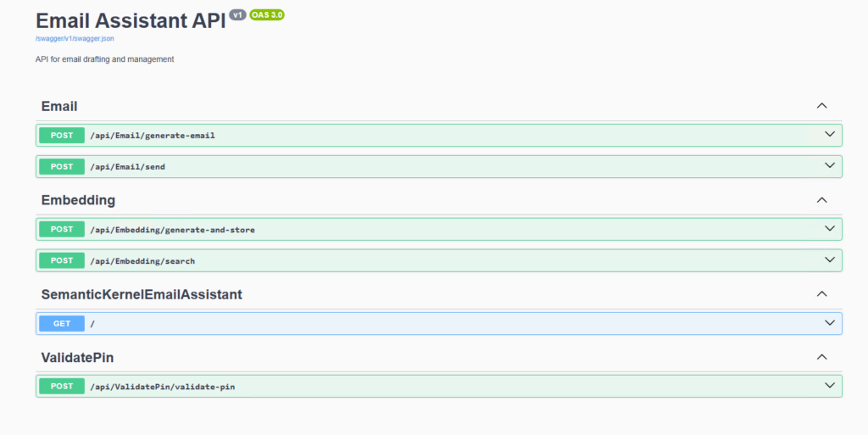Screen dimensions: 868x435
Task: Expand generate-email endpoint arrow
Action: click(x=829, y=135)
